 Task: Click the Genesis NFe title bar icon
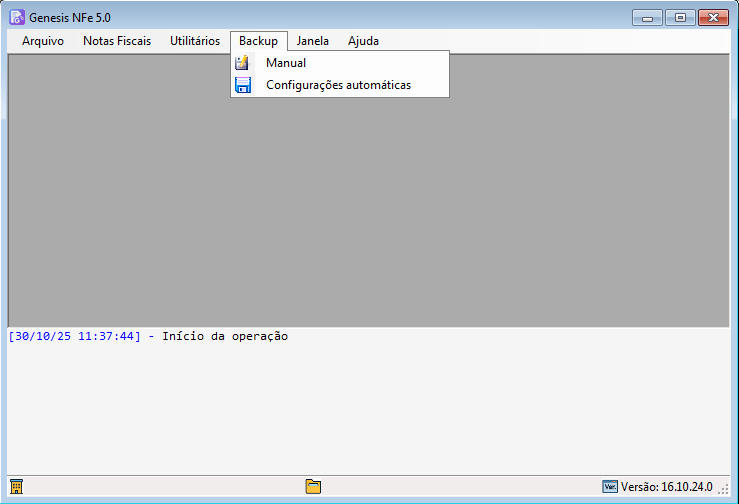pos(17,18)
